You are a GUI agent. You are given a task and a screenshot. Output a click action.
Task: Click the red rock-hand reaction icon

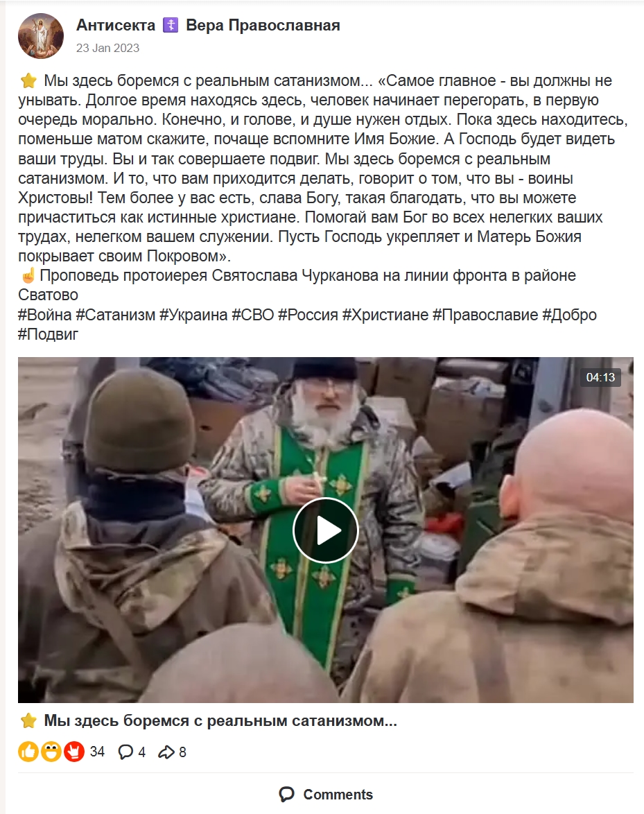coord(73,751)
